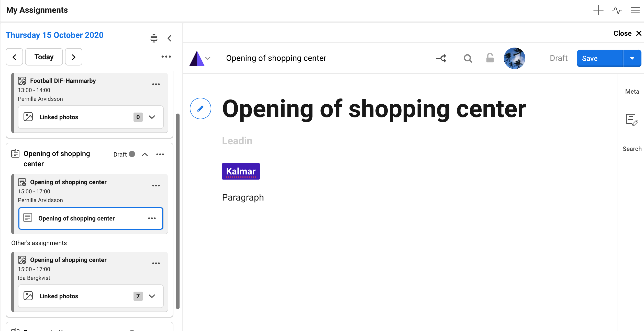Image resolution: width=644 pixels, height=331 pixels.
Task: Click the plus icon to create new
Action: coord(598,10)
